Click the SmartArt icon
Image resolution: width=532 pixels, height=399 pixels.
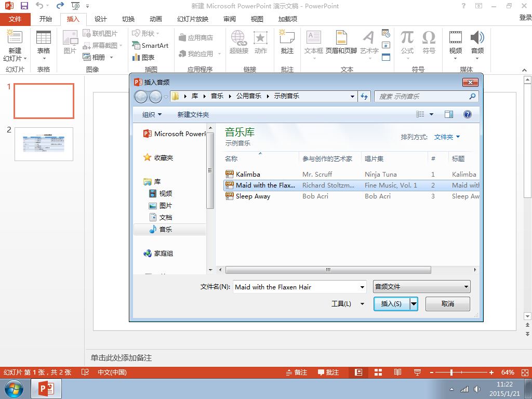[150, 46]
